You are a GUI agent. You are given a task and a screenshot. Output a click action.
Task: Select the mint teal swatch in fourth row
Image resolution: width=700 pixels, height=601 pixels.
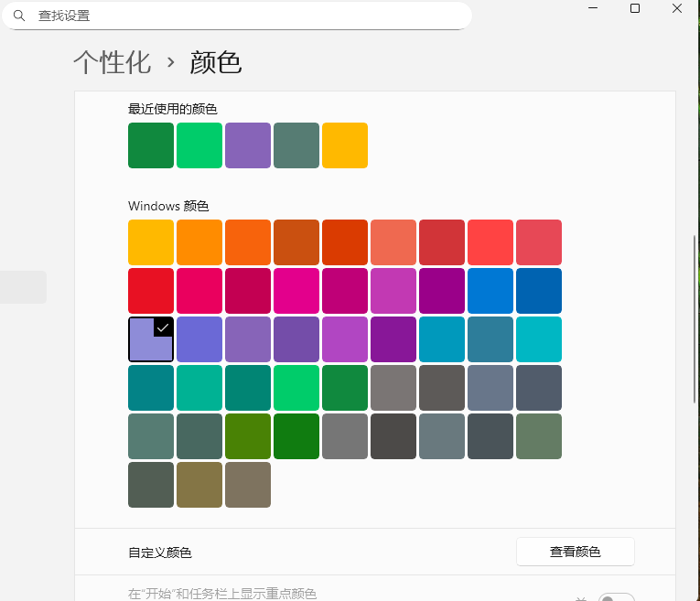199,388
